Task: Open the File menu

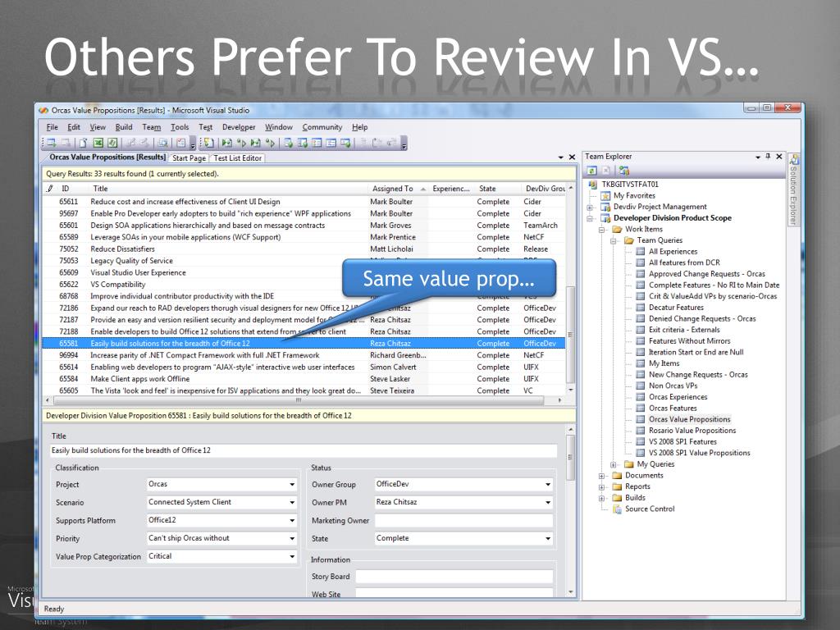Action: point(52,127)
